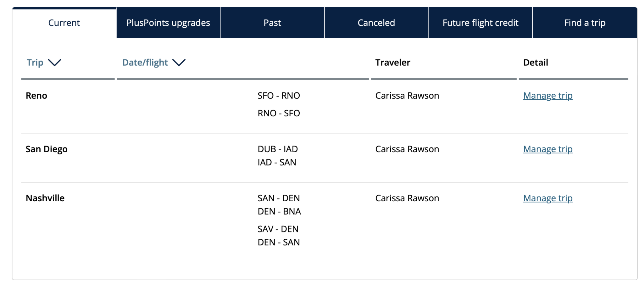Screen dimensions: 644x295
Task: Switch to the Past trips tab
Action: [272, 22]
